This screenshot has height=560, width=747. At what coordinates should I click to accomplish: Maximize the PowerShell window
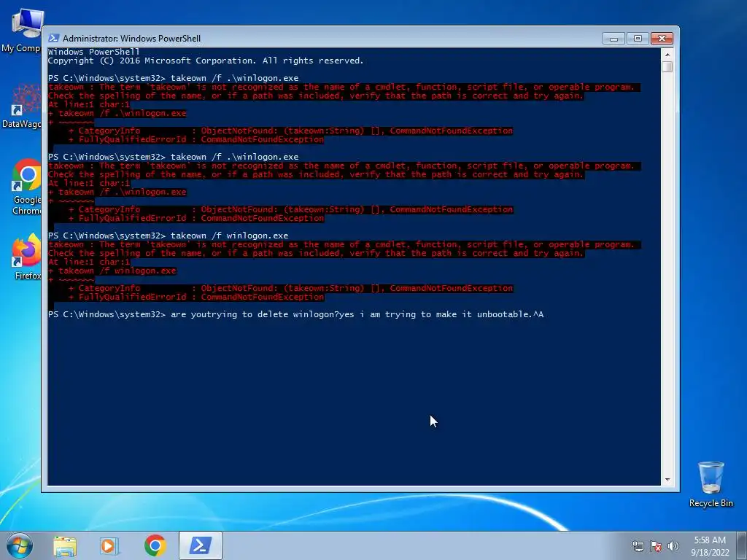638,39
